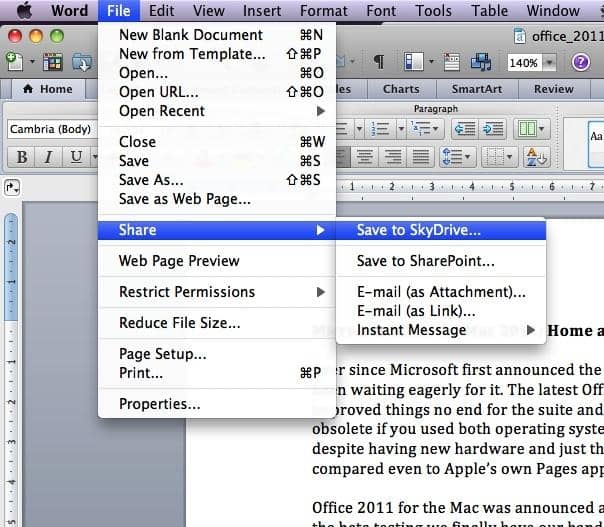604x527 pixels.
Task: Toggle Italic formatting
Action: (48, 157)
